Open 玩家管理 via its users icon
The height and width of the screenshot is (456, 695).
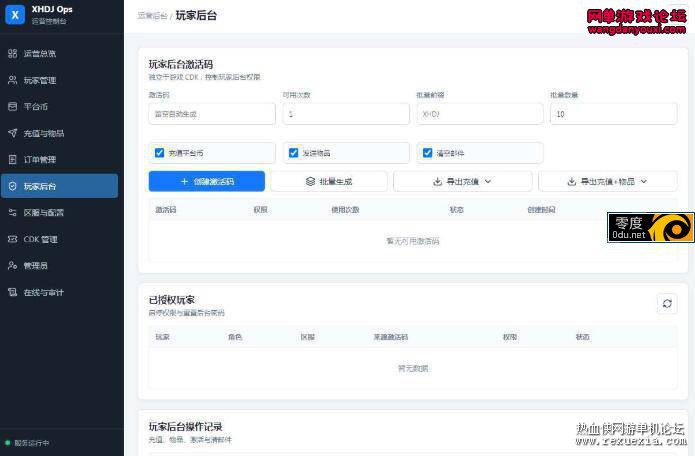pos(12,80)
